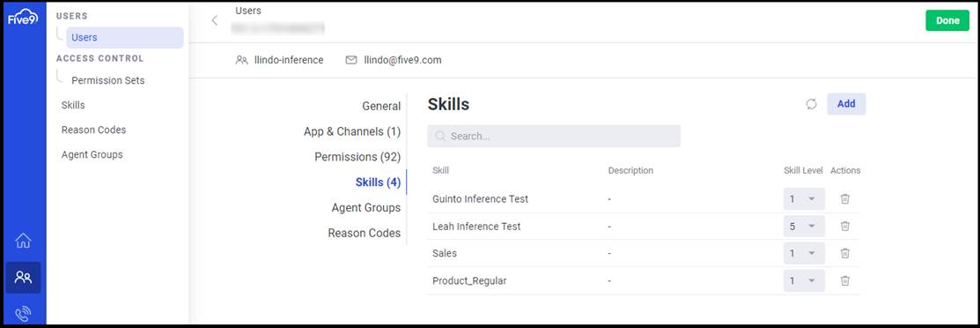Image resolution: width=980 pixels, height=328 pixels.
Task: Click the user group icon beside llindo-inference
Action: point(241,61)
